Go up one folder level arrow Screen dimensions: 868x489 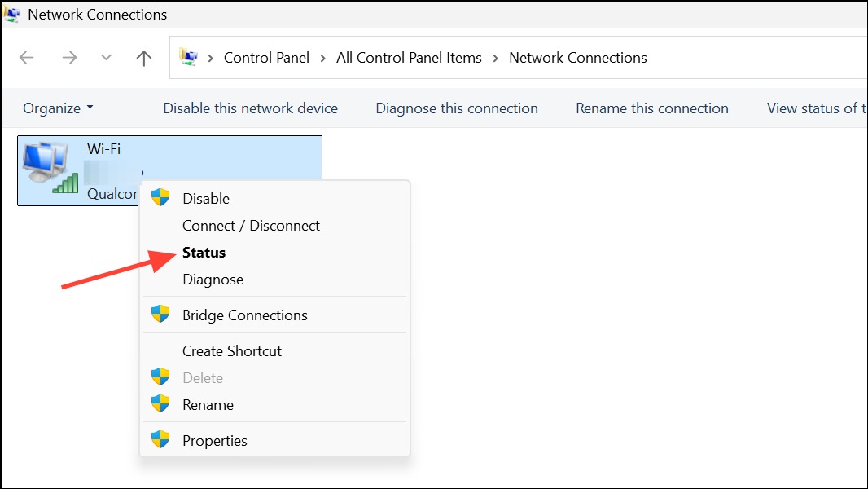144,58
